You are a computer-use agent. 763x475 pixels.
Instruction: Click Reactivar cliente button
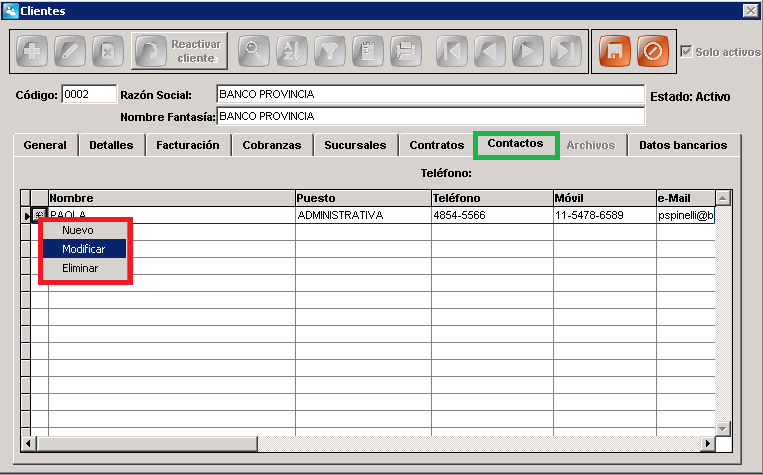179,51
